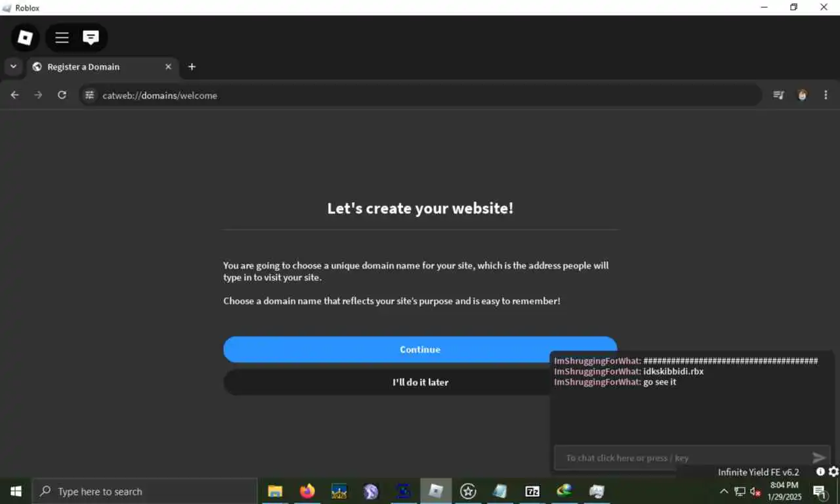Show hidden system tray icons
840x504 pixels.
[x=724, y=492]
